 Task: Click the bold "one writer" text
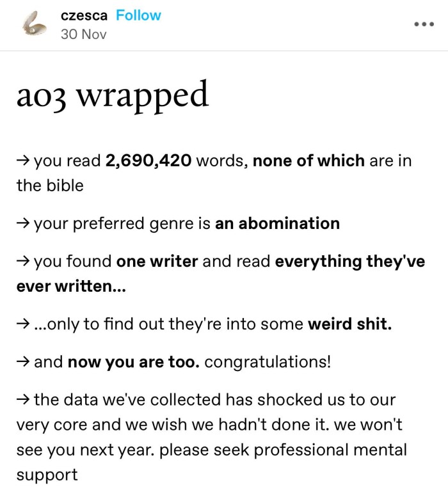(x=157, y=262)
